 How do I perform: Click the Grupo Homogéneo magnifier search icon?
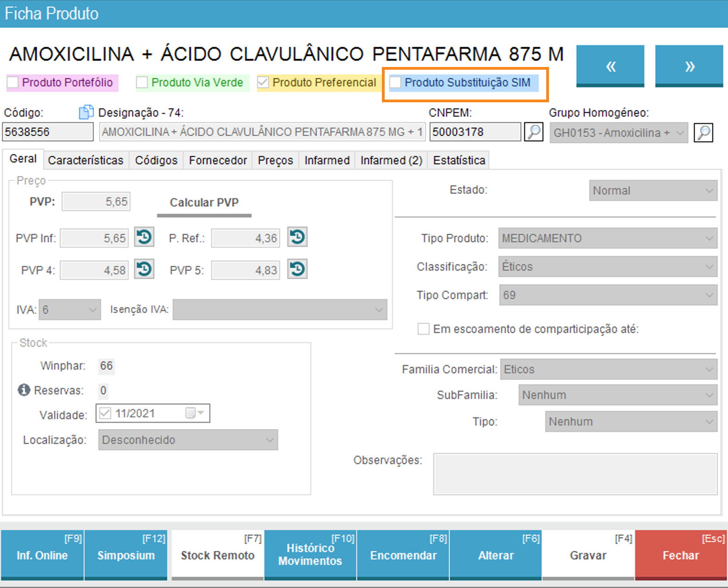tap(703, 133)
